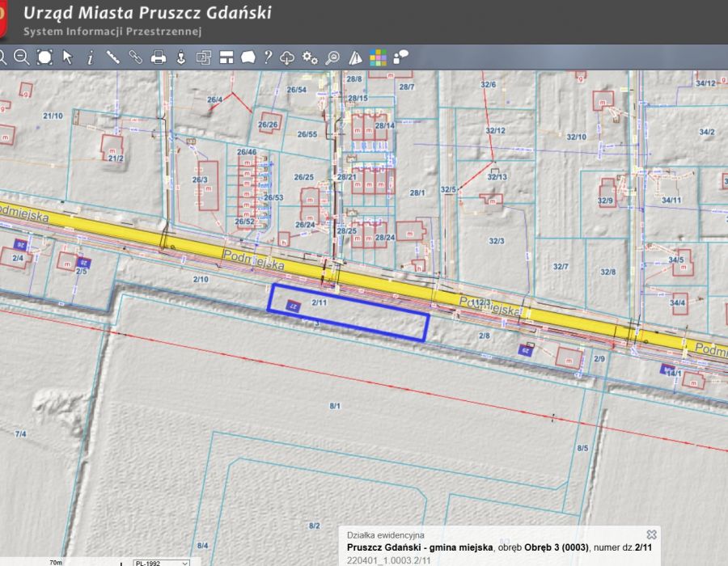Screen dimensions: 728x566
Task: Open the chat bubble feedback icon
Action: tap(400, 57)
